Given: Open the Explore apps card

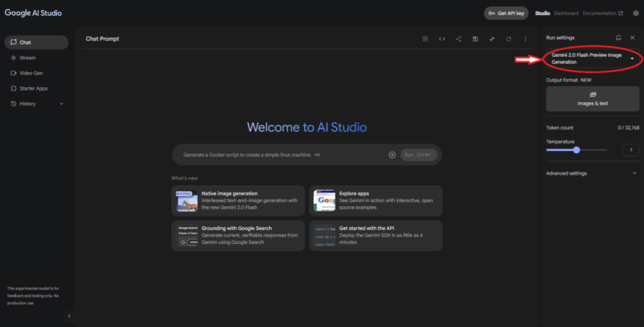Looking at the screenshot, I should pyautogui.click(x=376, y=200).
